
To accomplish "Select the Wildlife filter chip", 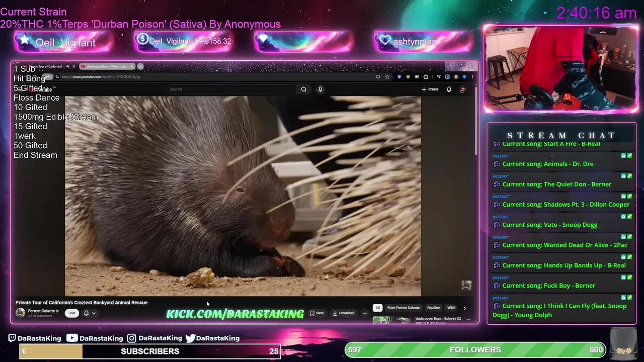I will click(451, 308).
